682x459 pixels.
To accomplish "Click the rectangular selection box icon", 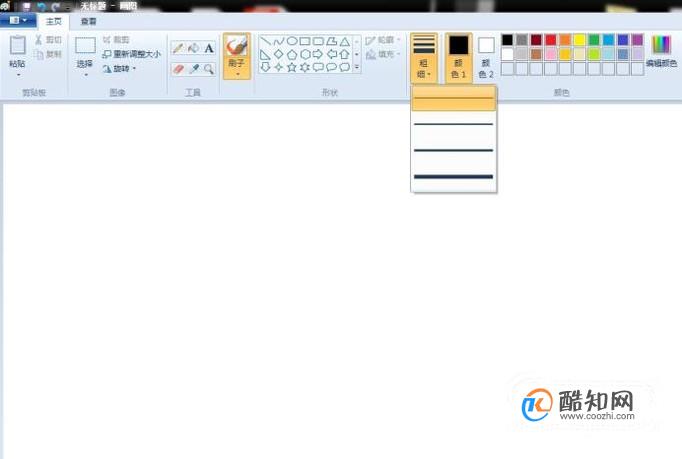I will pos(85,45).
